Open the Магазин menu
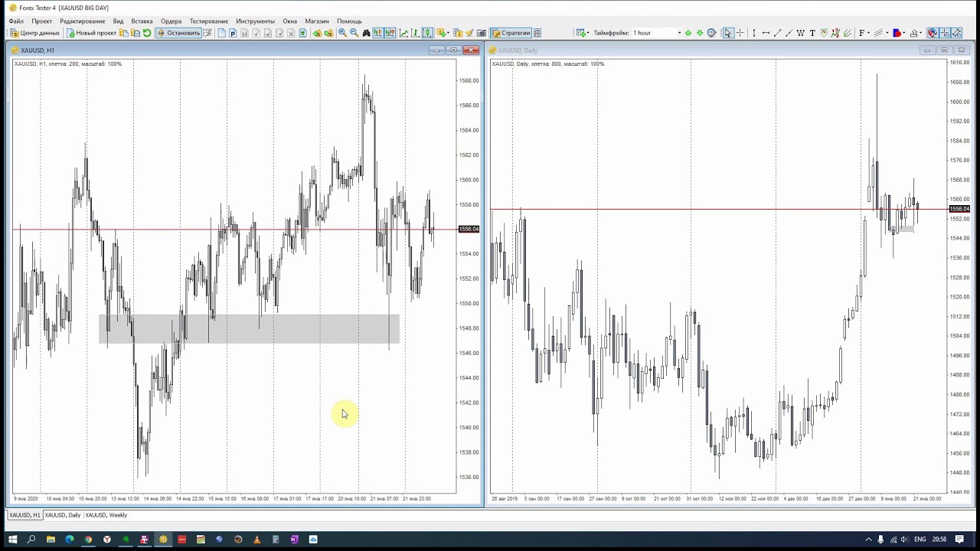The height and width of the screenshot is (551, 980). point(317,21)
